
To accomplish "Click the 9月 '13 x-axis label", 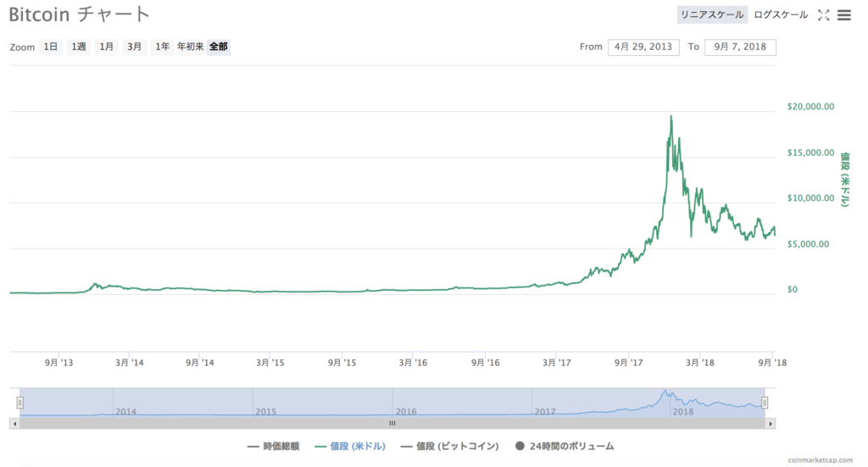I will [x=58, y=363].
